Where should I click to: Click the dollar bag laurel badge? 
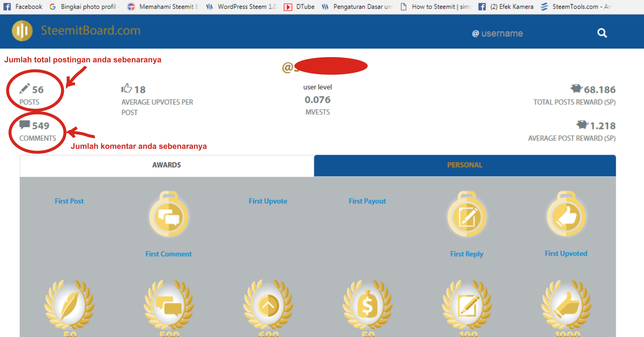click(367, 305)
